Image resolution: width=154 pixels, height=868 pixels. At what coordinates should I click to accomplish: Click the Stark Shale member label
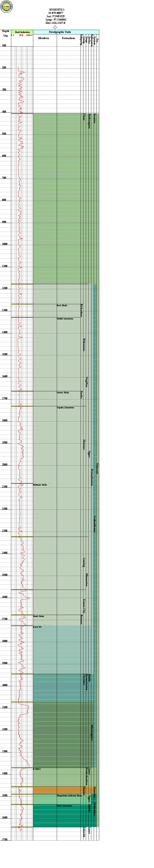[39, 616]
